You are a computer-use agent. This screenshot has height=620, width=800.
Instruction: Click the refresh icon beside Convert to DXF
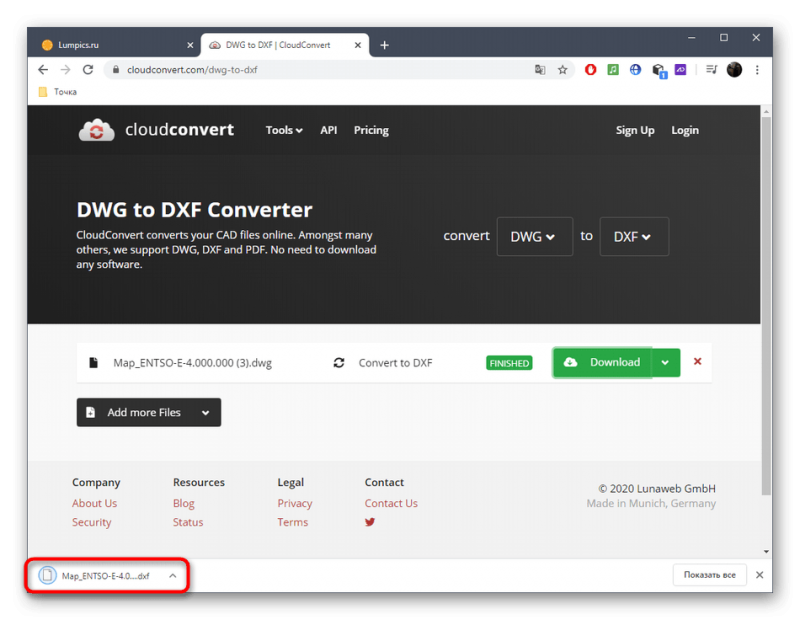click(339, 362)
